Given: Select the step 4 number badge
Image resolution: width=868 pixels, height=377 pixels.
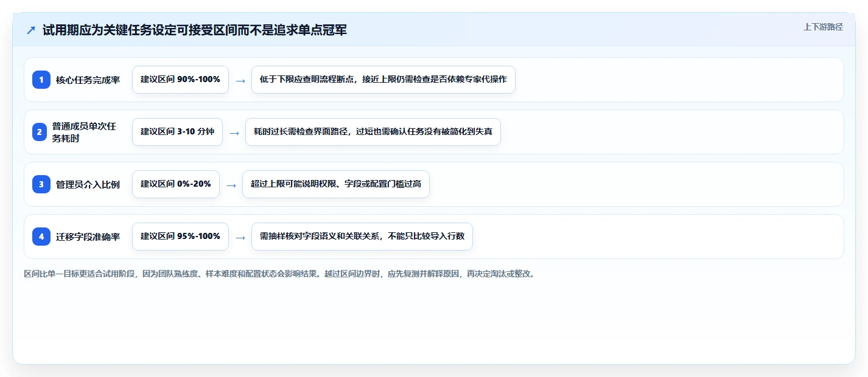Looking at the screenshot, I should [41, 237].
